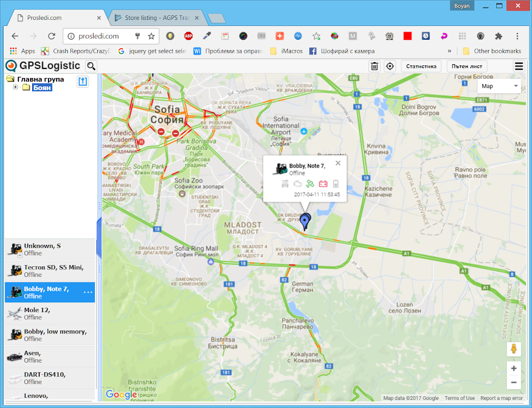Image resolution: width=532 pixels, height=408 pixels.
Task: Click the GPSLogistic logo
Action: 43,66
